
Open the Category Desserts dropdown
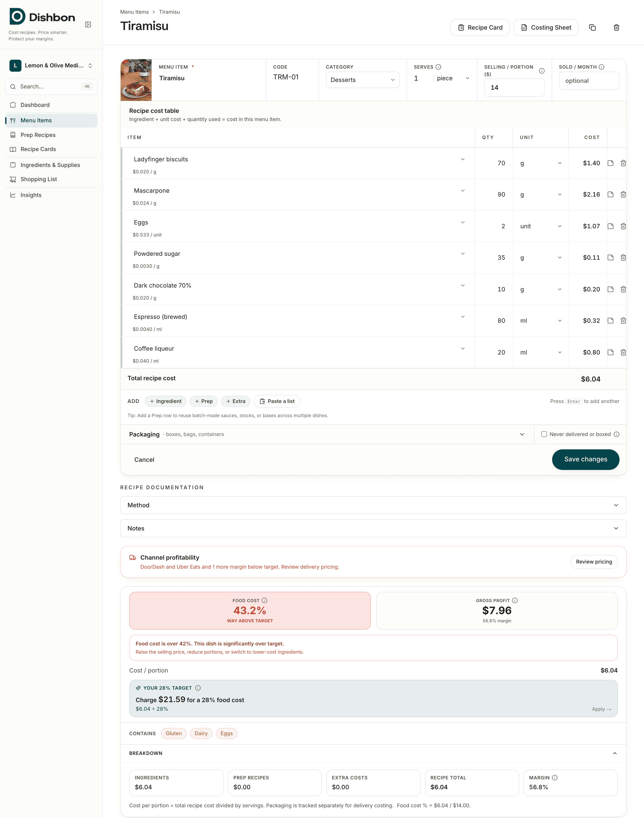coord(362,80)
